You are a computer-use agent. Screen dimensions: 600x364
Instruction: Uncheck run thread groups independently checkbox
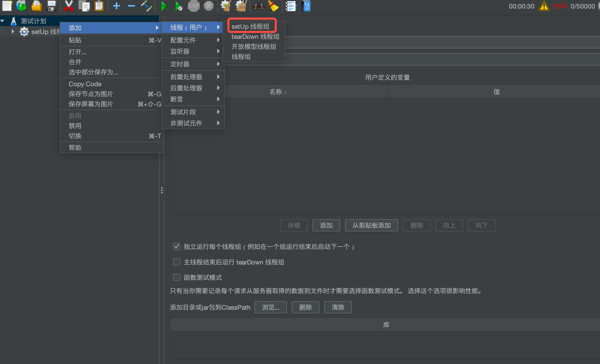pos(177,246)
